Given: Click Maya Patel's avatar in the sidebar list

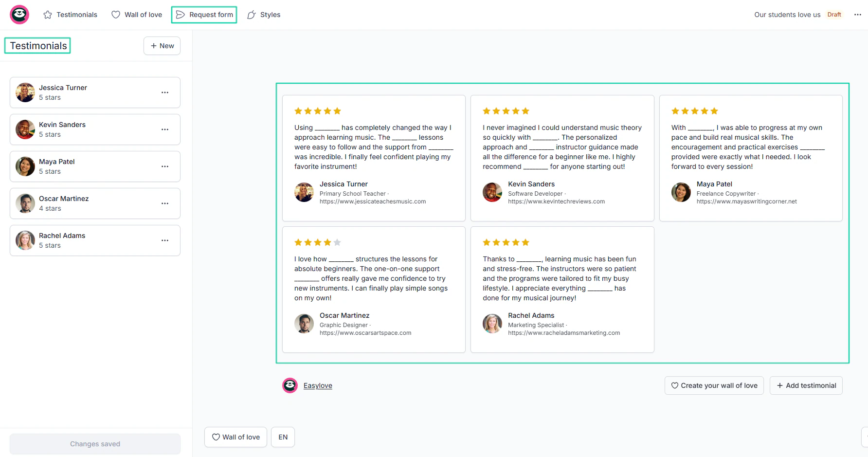Looking at the screenshot, I should tap(25, 166).
